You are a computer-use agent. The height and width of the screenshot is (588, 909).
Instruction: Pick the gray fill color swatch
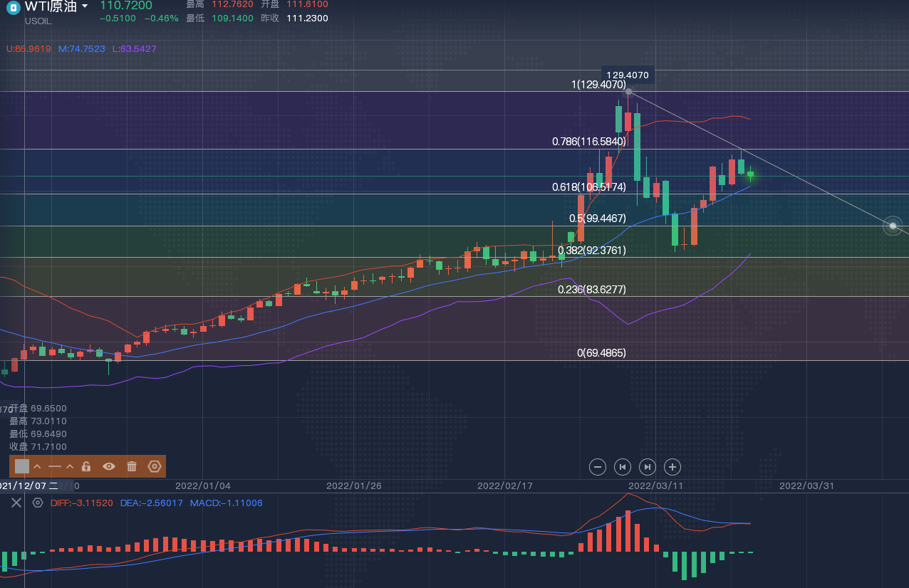[22, 466]
